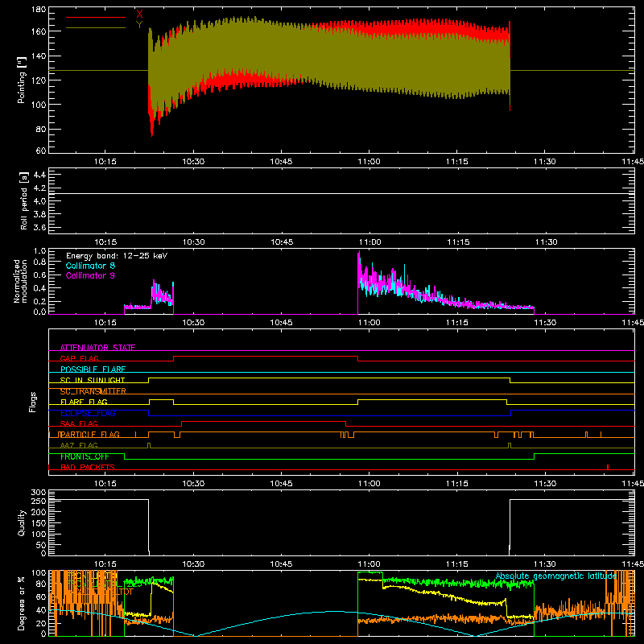This screenshot has width=644, height=644.
Task: Click the Roll period white trace line
Action: point(341,193)
